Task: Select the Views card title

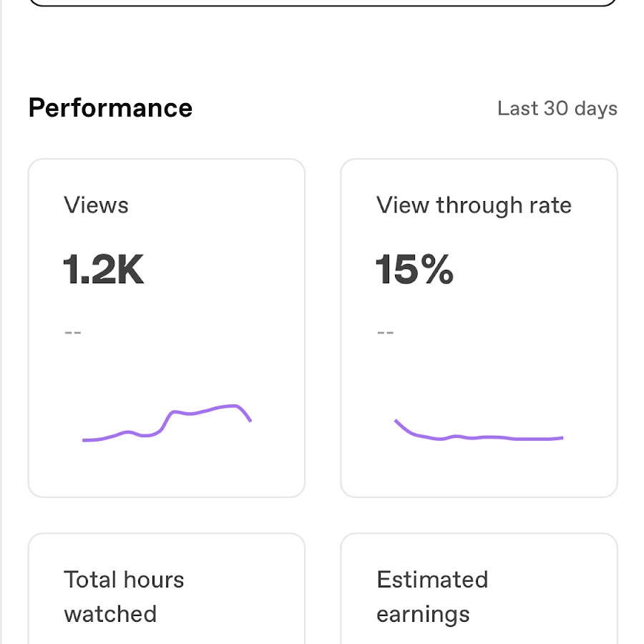Action: 97,205
